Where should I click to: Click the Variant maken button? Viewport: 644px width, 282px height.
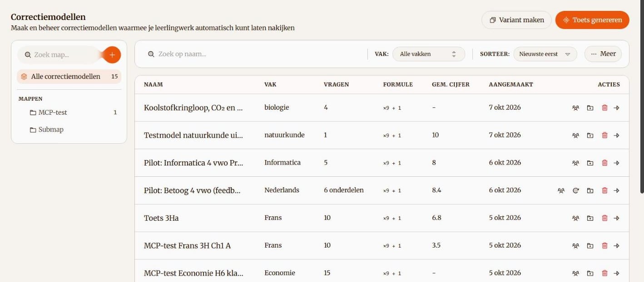tap(516, 20)
